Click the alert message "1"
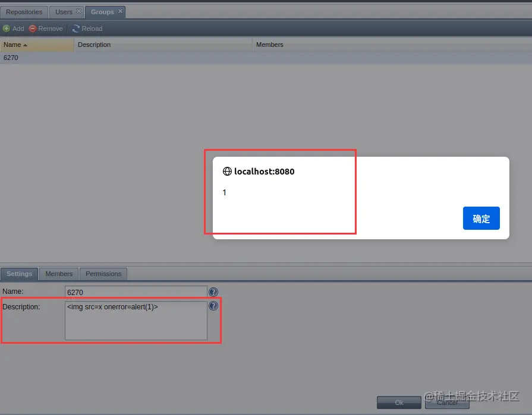The height and width of the screenshot is (415, 532). tap(224, 192)
